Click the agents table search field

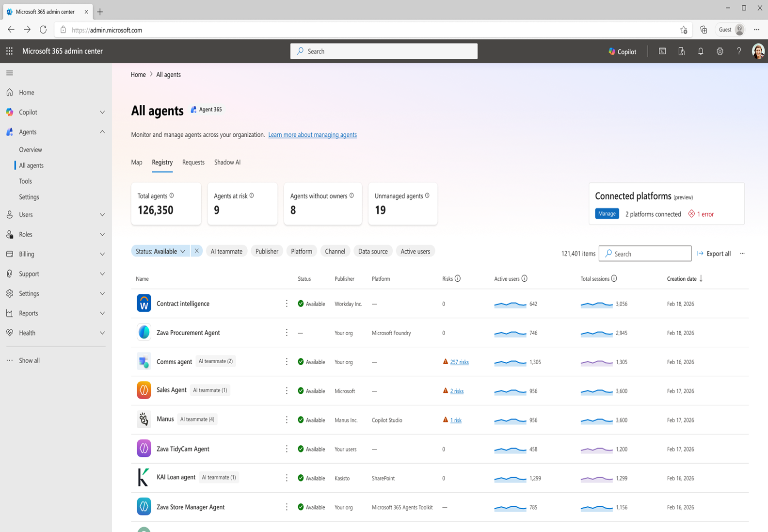tap(645, 254)
